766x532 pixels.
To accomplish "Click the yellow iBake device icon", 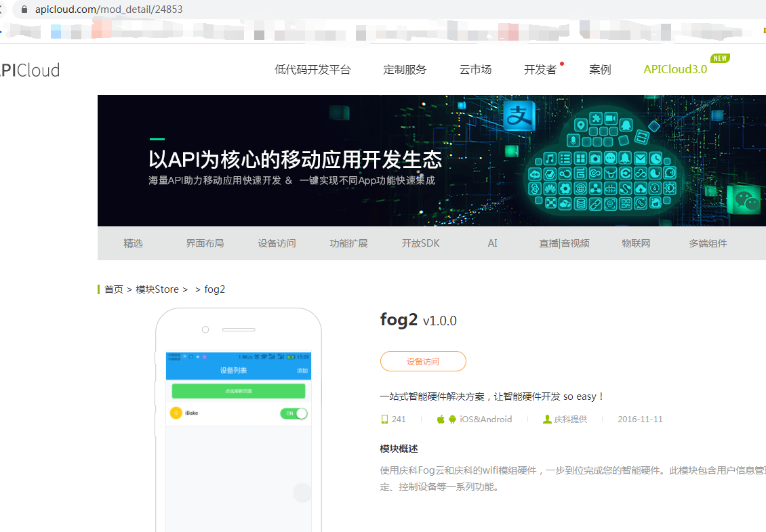I will click(176, 413).
